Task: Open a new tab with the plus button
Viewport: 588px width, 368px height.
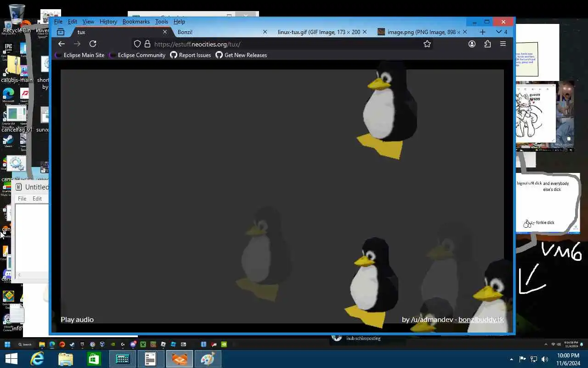Action: [482, 32]
